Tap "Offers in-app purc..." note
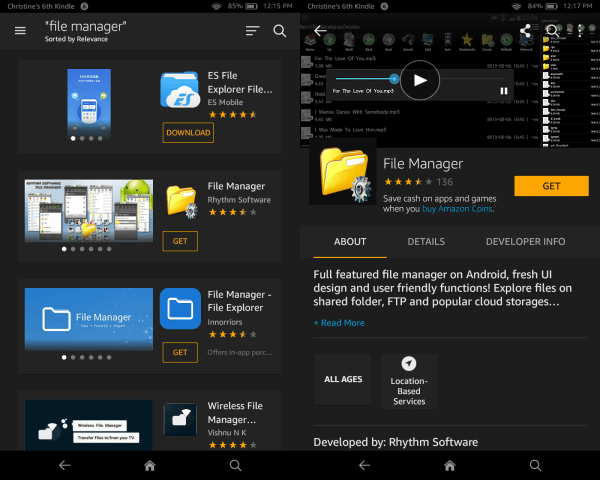 (240, 353)
